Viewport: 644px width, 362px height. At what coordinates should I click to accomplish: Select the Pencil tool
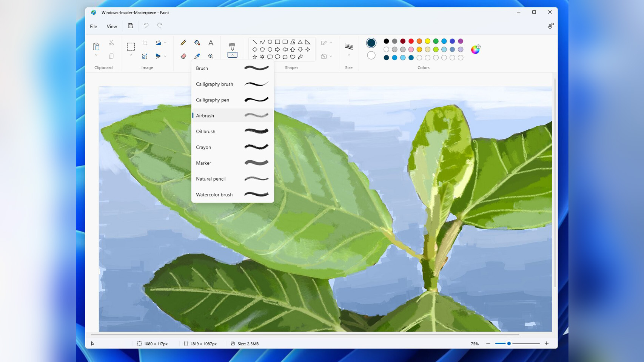183,43
